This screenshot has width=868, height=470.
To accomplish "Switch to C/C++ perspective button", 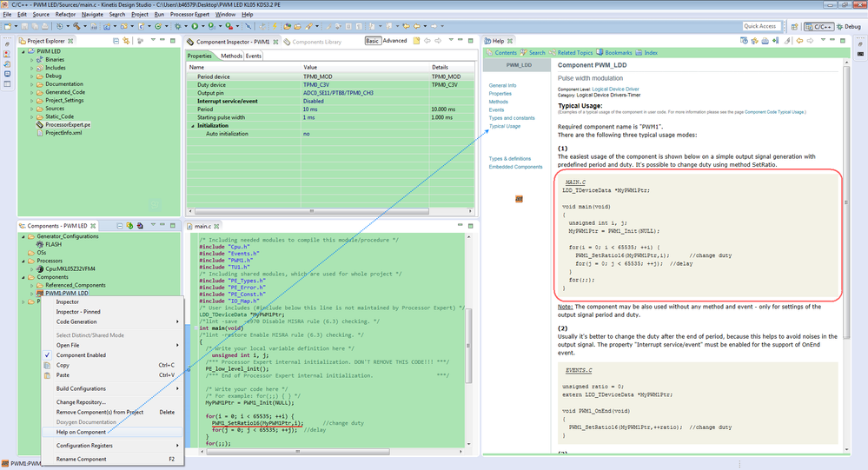I will pos(818,26).
